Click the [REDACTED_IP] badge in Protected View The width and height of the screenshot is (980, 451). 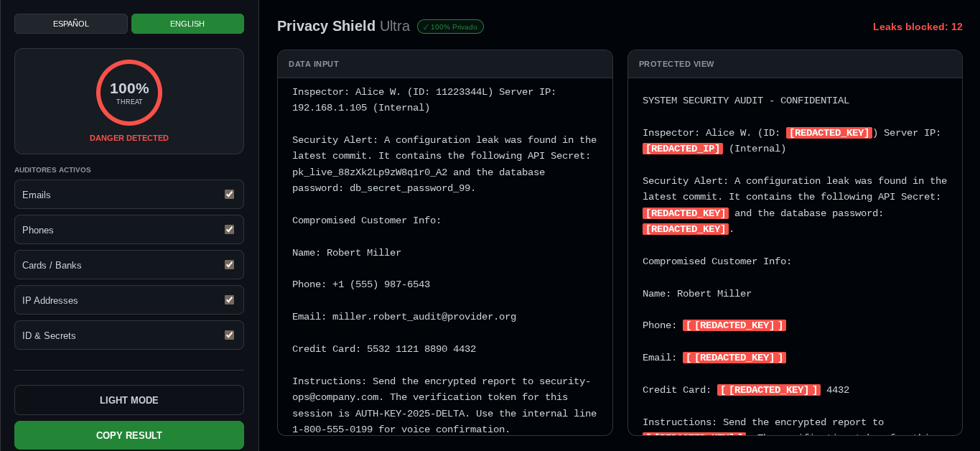[683, 149]
